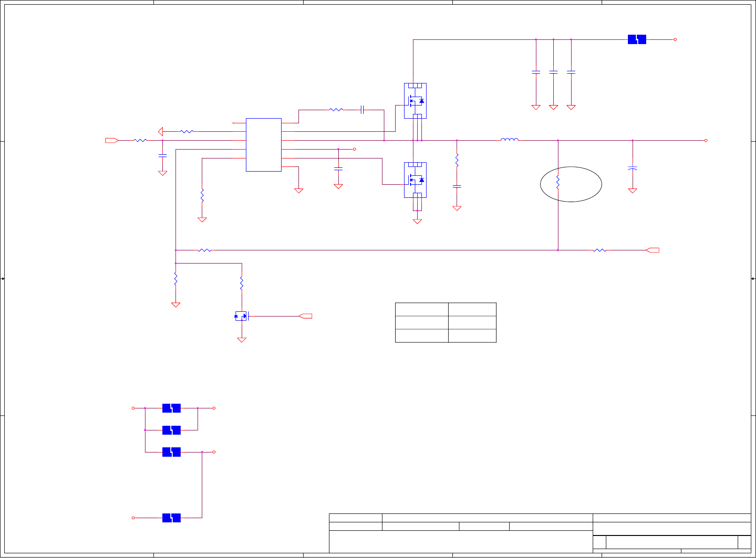Select the small blue transistor below the feedback network
This screenshot has height=558, width=756.
[x=241, y=316]
